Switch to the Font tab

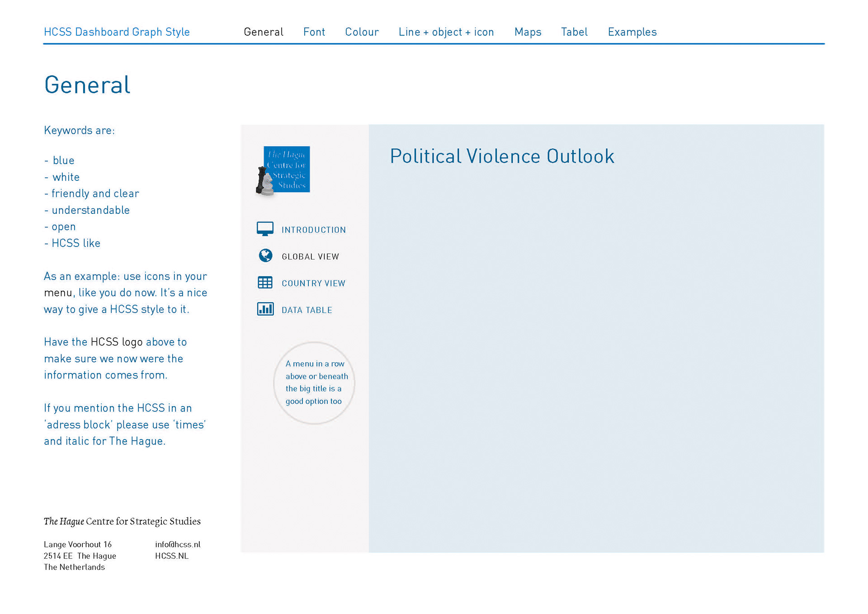[x=314, y=32]
